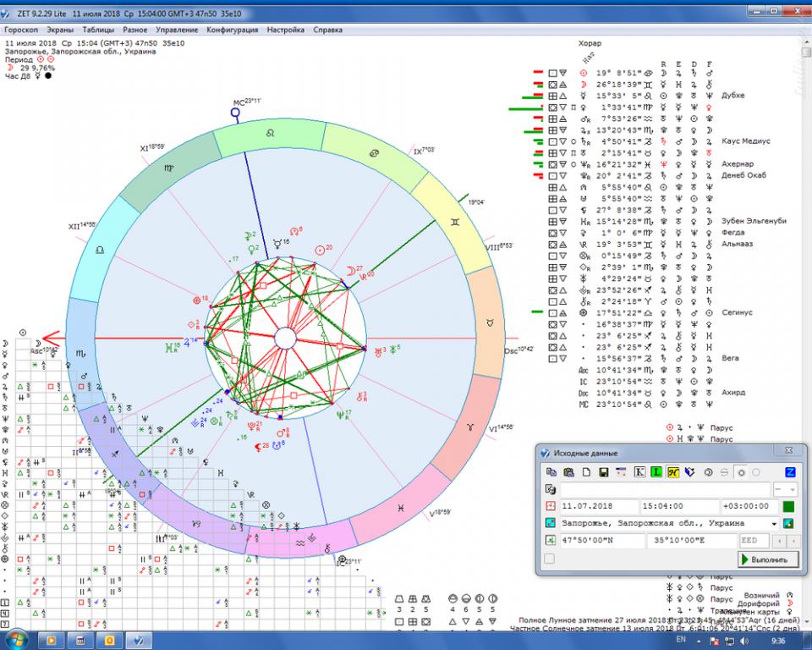Viewport: 812px width, 650px height.
Task: Click the Copy icon in Исходные данные
Action: click(x=551, y=472)
